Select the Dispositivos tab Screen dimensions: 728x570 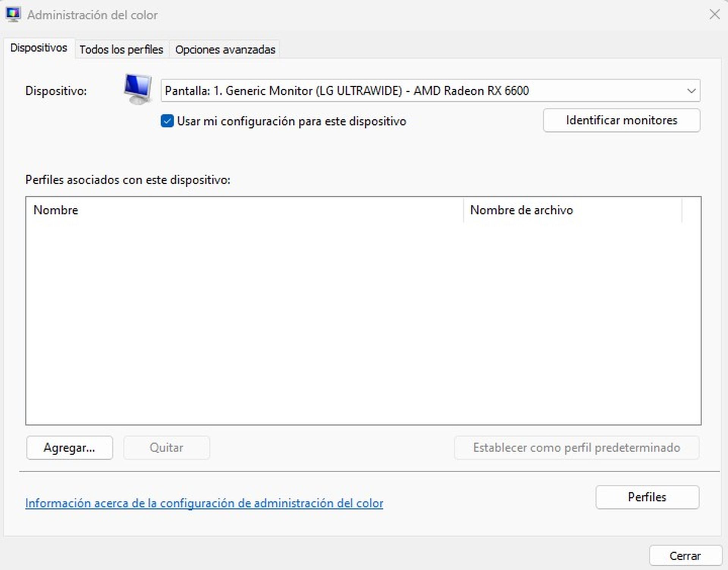click(x=39, y=48)
